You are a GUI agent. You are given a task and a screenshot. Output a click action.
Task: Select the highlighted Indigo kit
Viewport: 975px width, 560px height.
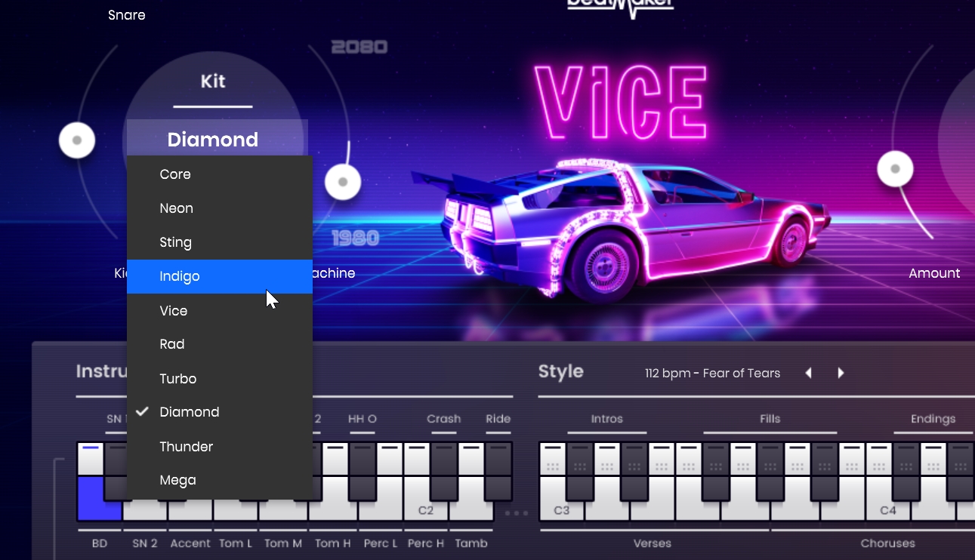(x=220, y=276)
